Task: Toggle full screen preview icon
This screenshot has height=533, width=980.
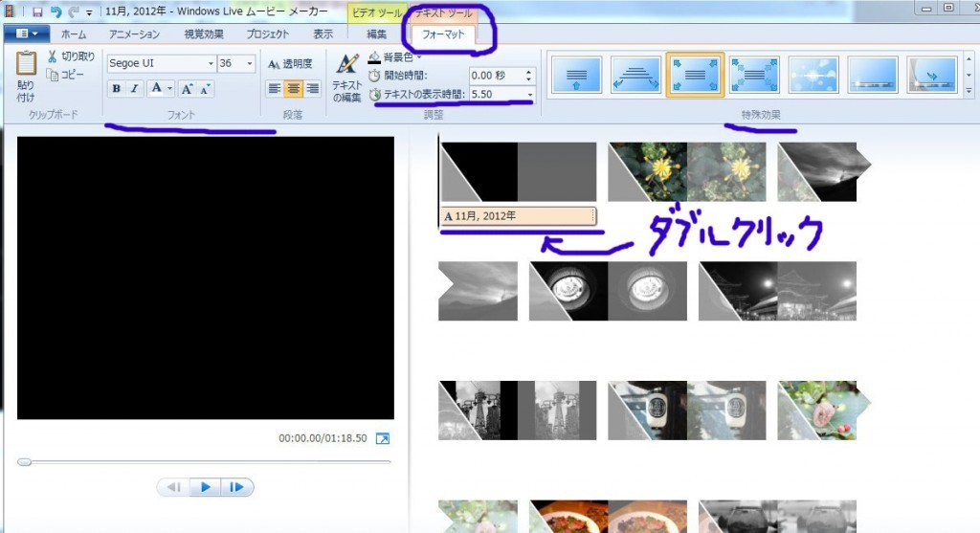Action: 383,438
